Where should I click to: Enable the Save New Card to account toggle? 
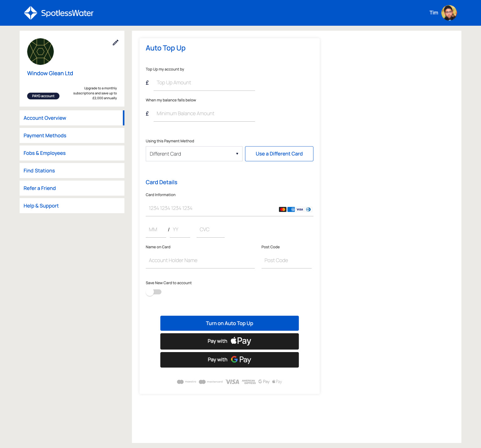pyautogui.click(x=154, y=292)
